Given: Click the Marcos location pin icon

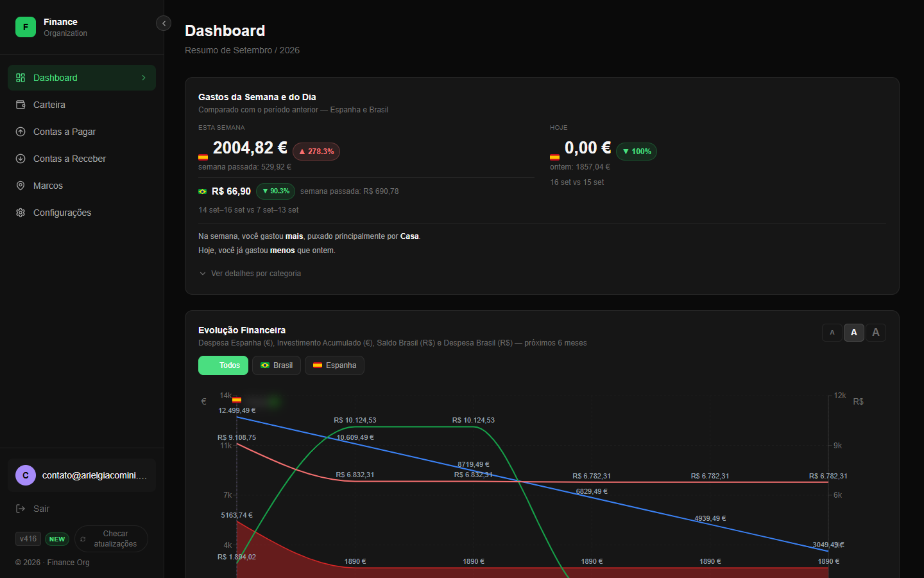Looking at the screenshot, I should tap(21, 186).
